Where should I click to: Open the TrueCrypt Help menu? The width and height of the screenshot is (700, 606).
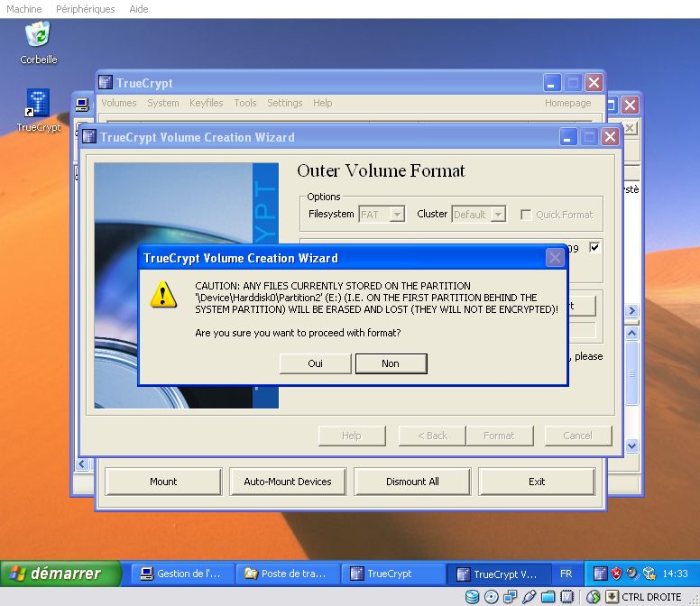[322, 103]
